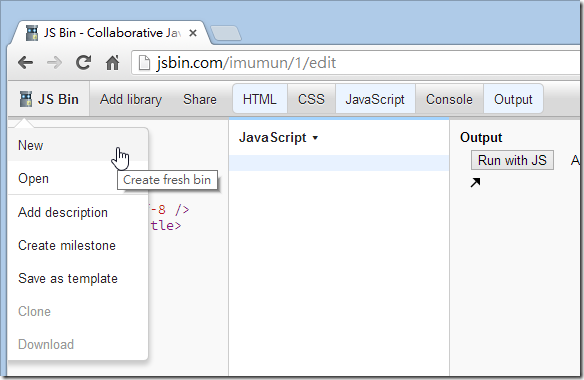Image resolution: width=584 pixels, height=380 pixels.
Task: Pop out output with arrow icon
Action: (x=475, y=183)
